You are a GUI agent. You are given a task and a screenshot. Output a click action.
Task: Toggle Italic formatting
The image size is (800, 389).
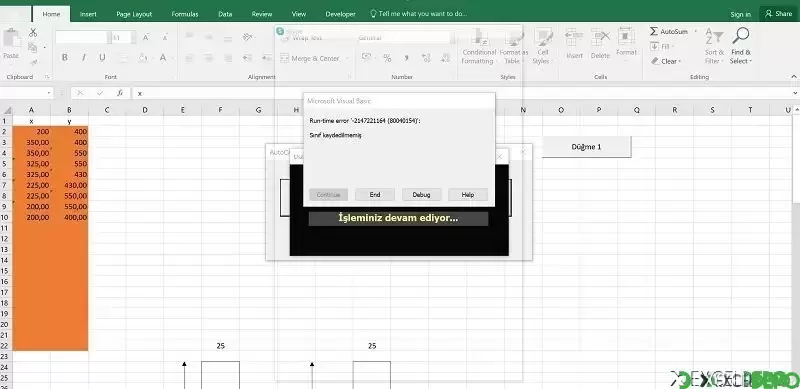pyautogui.click(x=83, y=58)
